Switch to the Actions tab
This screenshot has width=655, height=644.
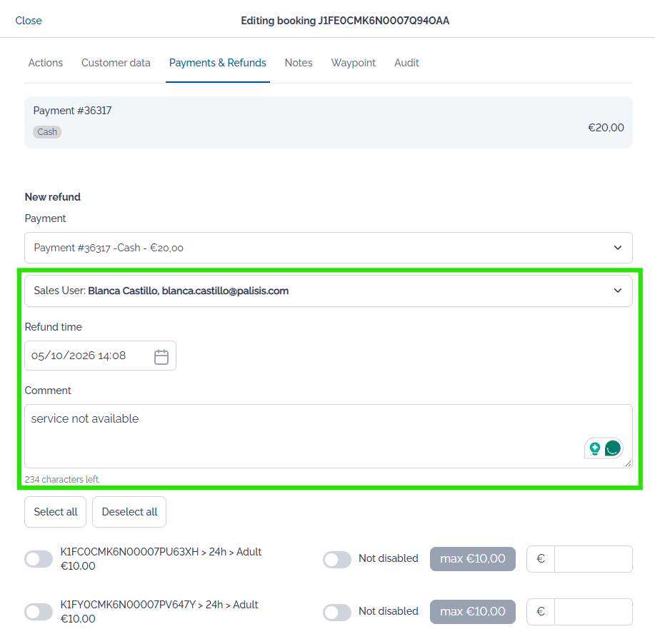[46, 63]
